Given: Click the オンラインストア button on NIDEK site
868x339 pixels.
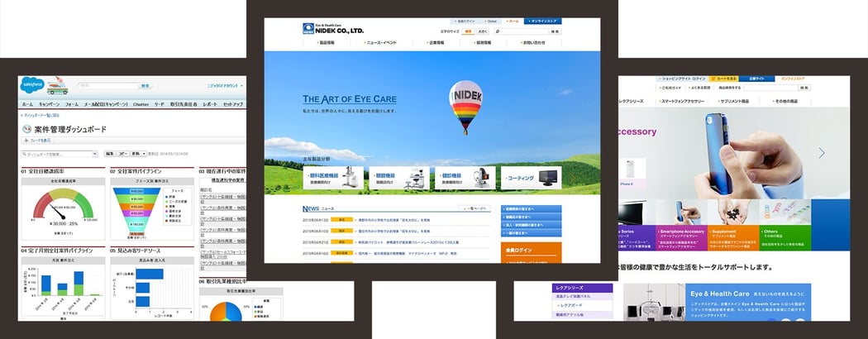Looking at the screenshot, I should point(542,21).
